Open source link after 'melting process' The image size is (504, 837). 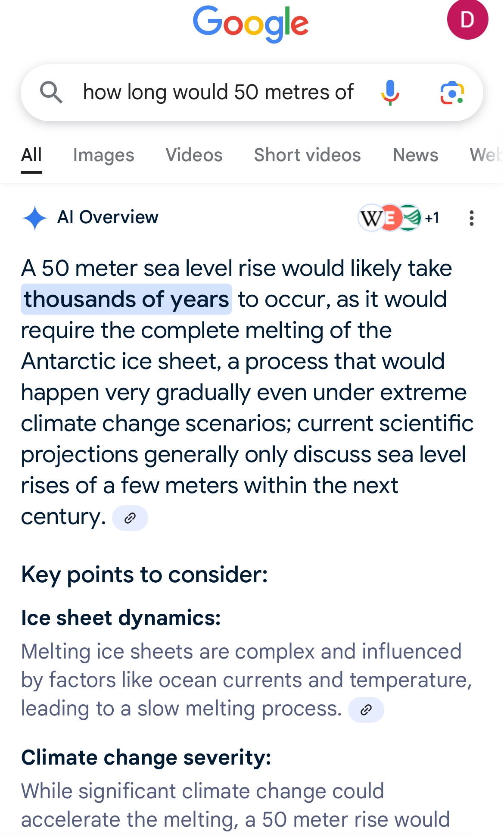(x=366, y=710)
